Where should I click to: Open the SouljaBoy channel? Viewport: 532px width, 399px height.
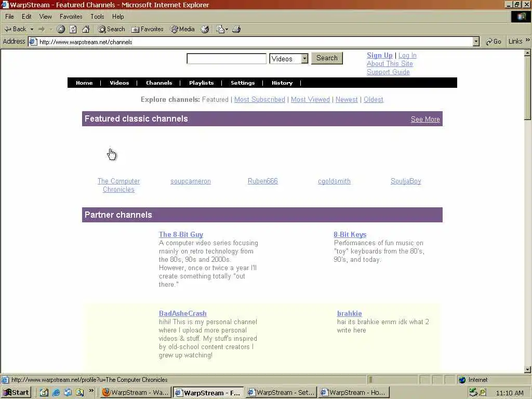406,181
